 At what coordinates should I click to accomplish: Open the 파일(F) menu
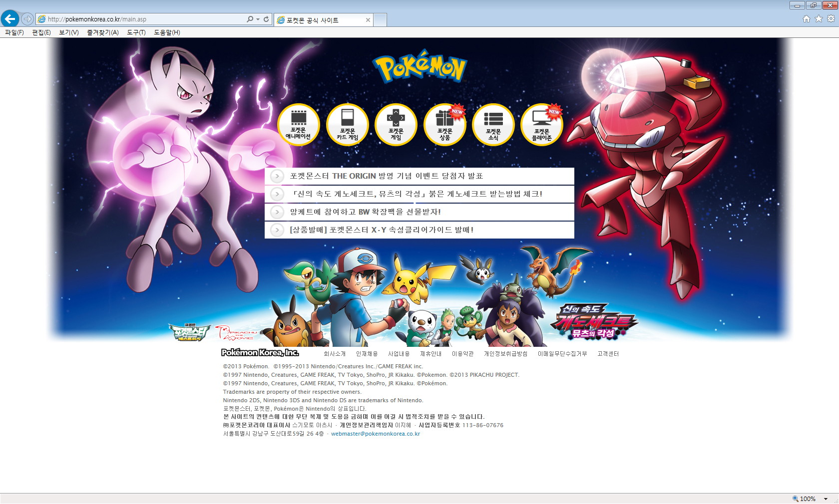[14, 32]
